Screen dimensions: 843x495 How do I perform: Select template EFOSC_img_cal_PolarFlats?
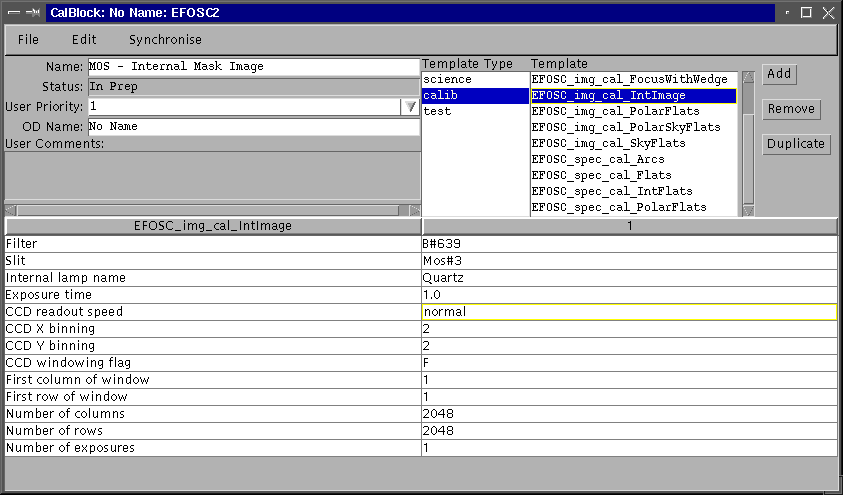coord(633,111)
